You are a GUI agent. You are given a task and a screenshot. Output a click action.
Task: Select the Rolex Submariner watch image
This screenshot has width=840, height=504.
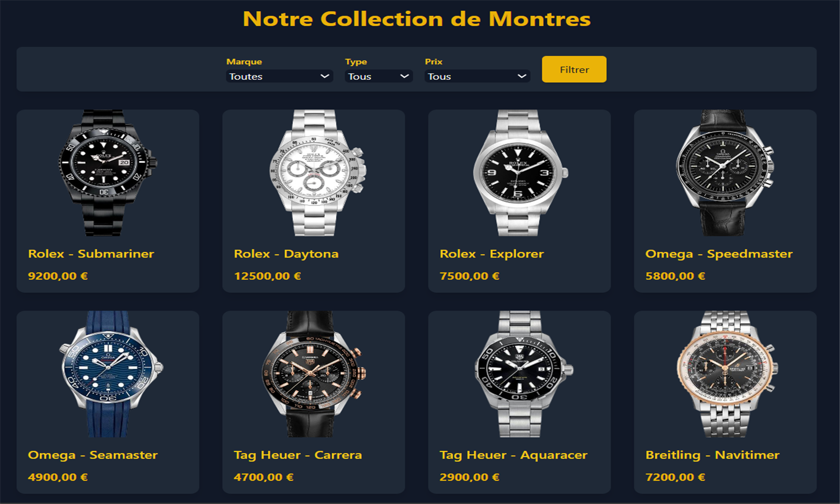[108, 172]
